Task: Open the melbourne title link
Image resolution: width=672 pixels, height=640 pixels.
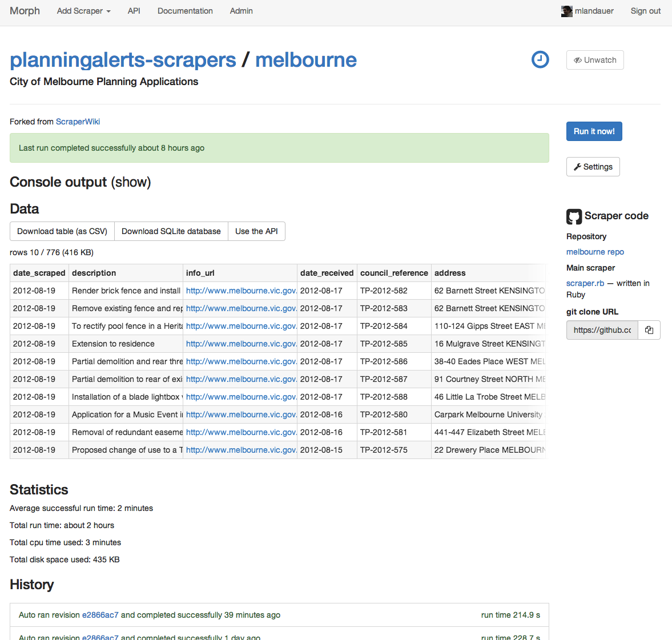Action: point(306,60)
